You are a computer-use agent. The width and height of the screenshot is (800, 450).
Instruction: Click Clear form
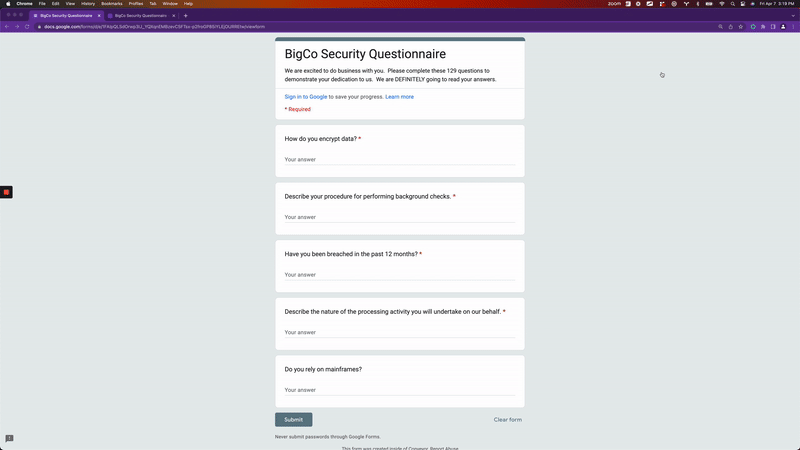coord(508,419)
